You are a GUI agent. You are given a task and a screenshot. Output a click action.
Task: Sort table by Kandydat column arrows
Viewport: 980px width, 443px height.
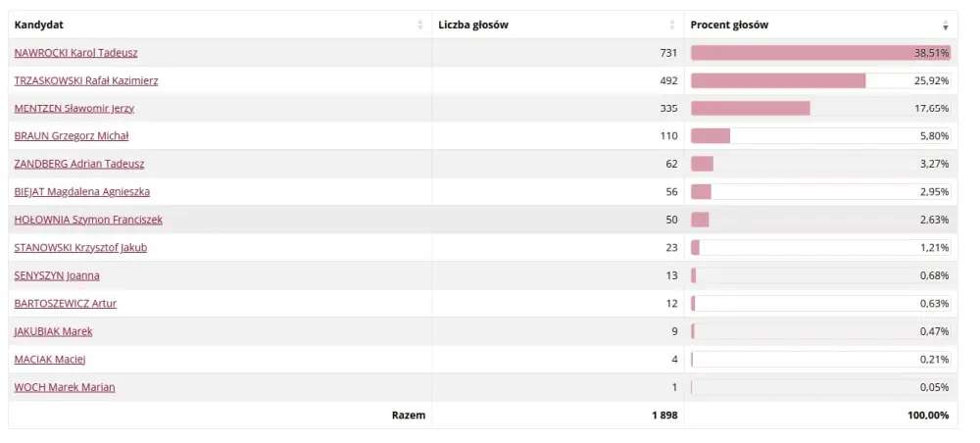click(x=420, y=25)
